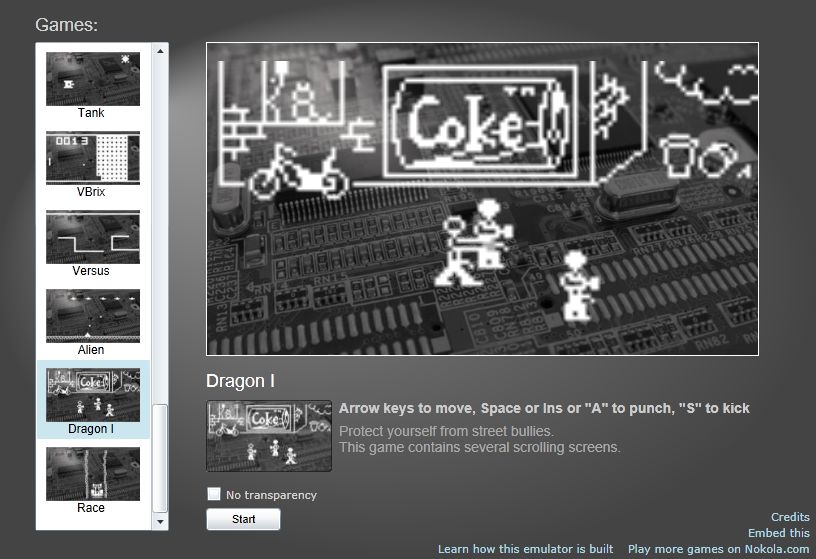Click the Dragon I title heading
Image resolution: width=816 pixels, height=559 pixels.
[x=240, y=381]
